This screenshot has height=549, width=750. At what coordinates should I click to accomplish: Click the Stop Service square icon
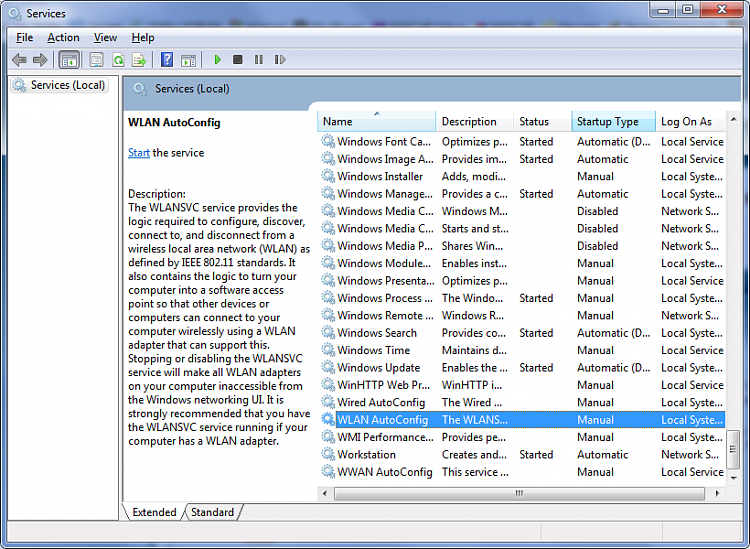(238, 60)
